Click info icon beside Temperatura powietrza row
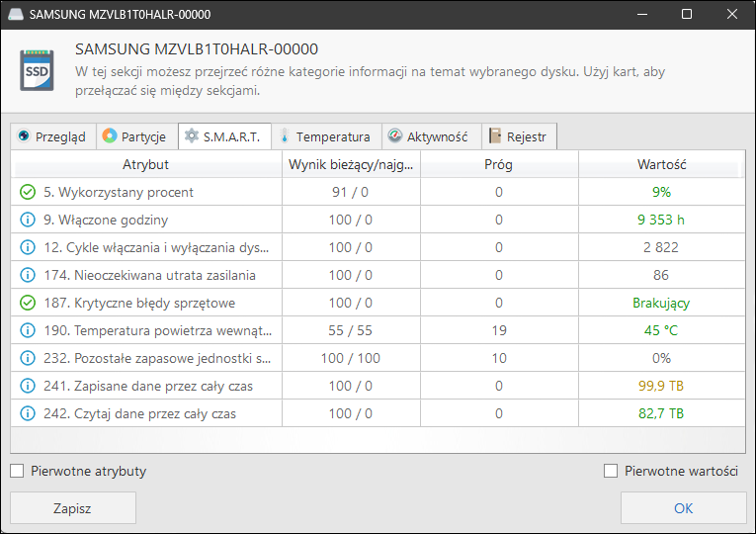Viewport: 756px width, 534px height. pos(27,330)
